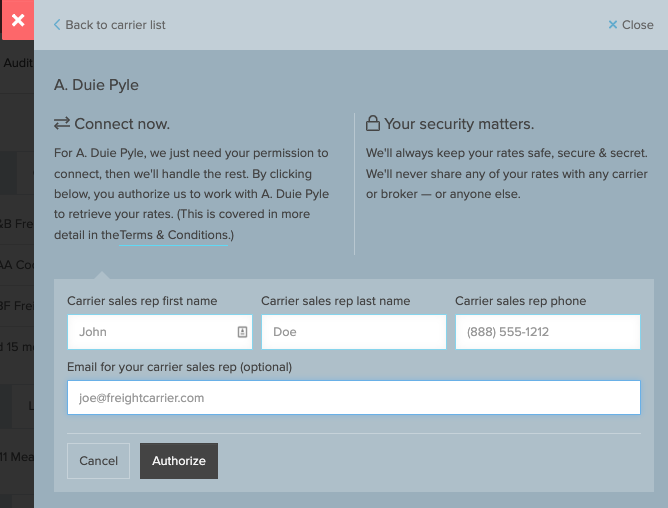Click contact autofill icon in first name field
The height and width of the screenshot is (508, 668).
pyautogui.click(x=242, y=332)
